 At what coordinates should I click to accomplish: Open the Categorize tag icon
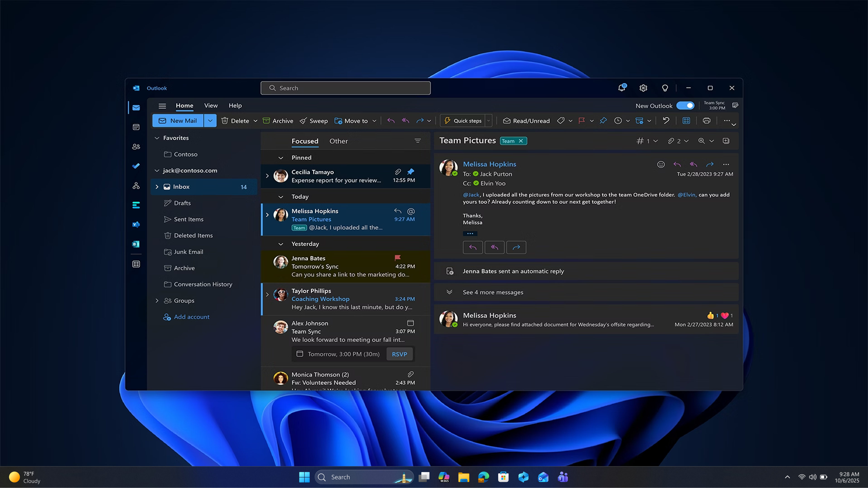(x=561, y=120)
